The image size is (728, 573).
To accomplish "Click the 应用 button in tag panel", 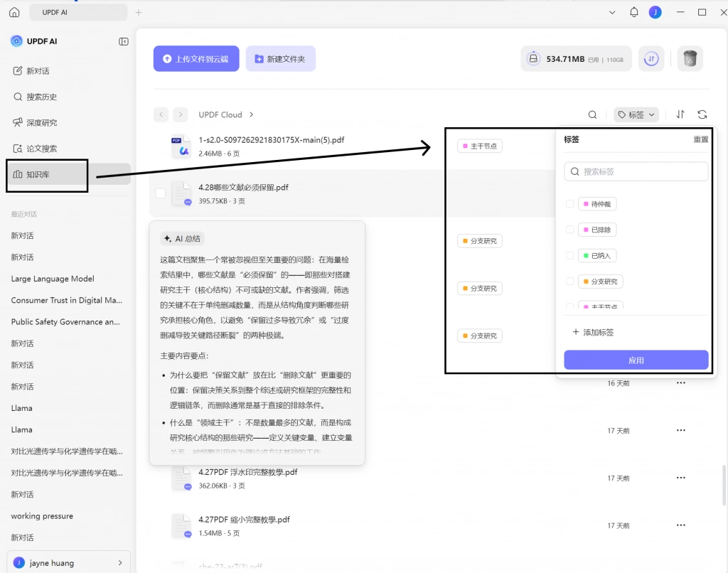I will (636, 360).
